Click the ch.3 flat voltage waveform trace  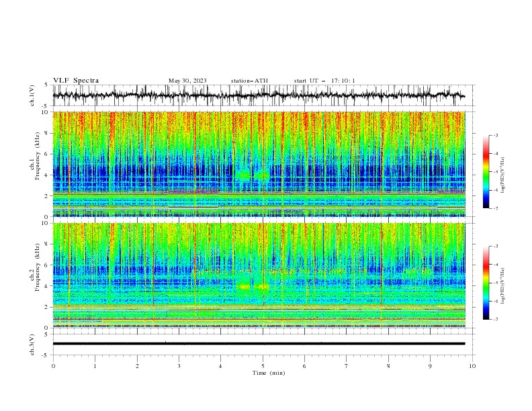[259, 344]
